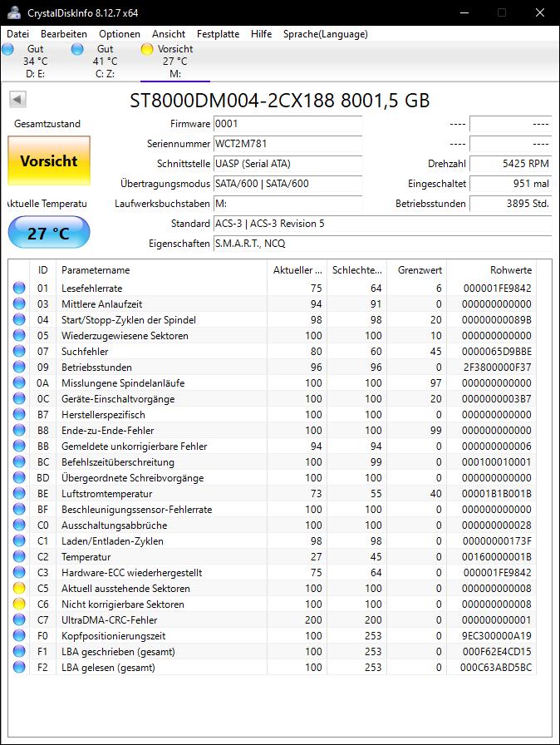The height and width of the screenshot is (745, 560).
Task: Select the C: Z: disk tab
Action: [x=105, y=62]
